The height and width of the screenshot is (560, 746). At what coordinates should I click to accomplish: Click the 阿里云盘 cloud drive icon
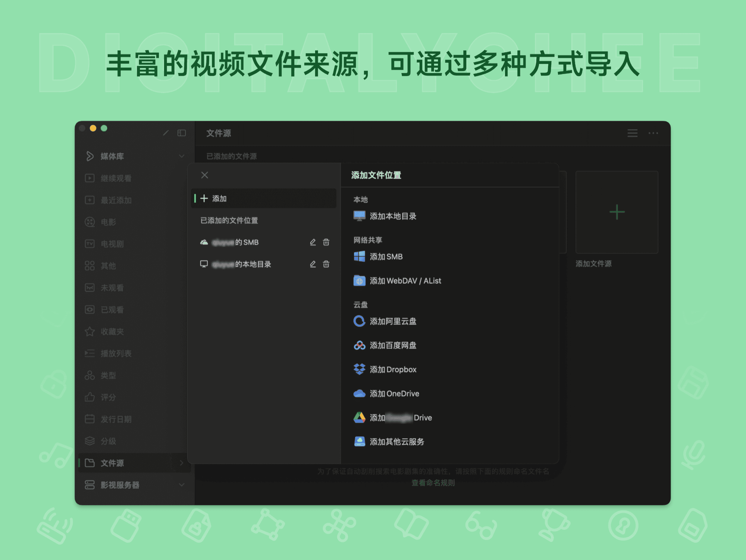(359, 321)
